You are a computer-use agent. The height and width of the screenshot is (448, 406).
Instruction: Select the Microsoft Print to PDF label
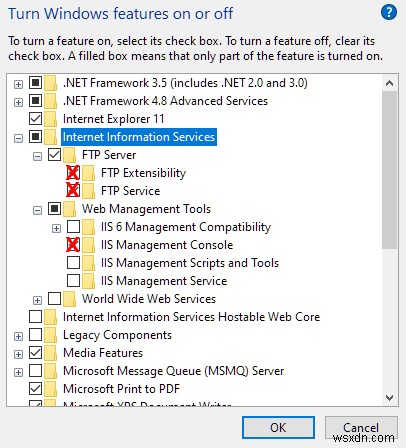[121, 389]
